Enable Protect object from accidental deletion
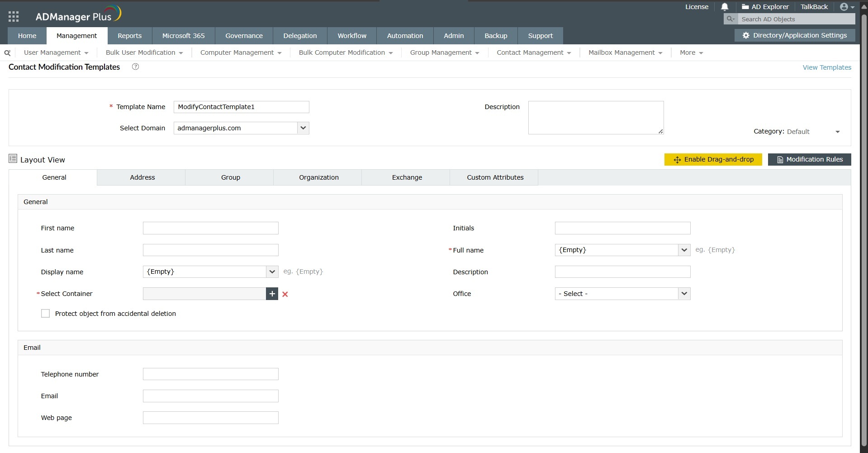Screen dimensions: 868x453 pos(45,313)
